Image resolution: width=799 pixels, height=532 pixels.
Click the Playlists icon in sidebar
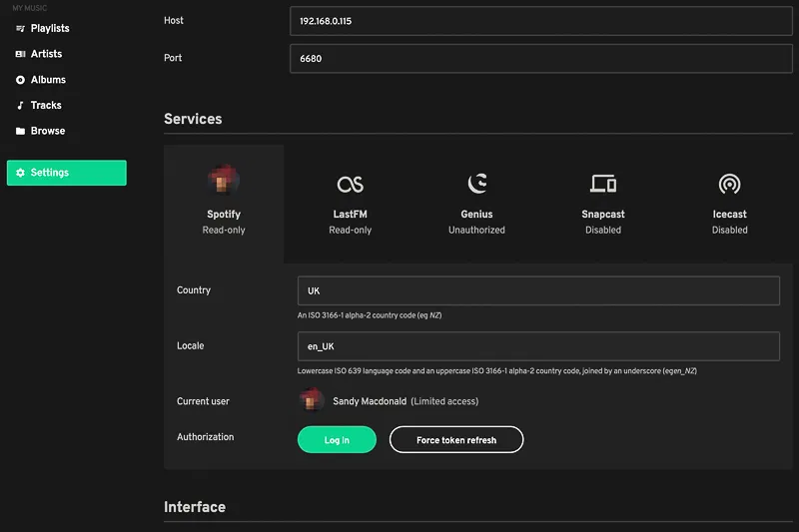[20, 28]
